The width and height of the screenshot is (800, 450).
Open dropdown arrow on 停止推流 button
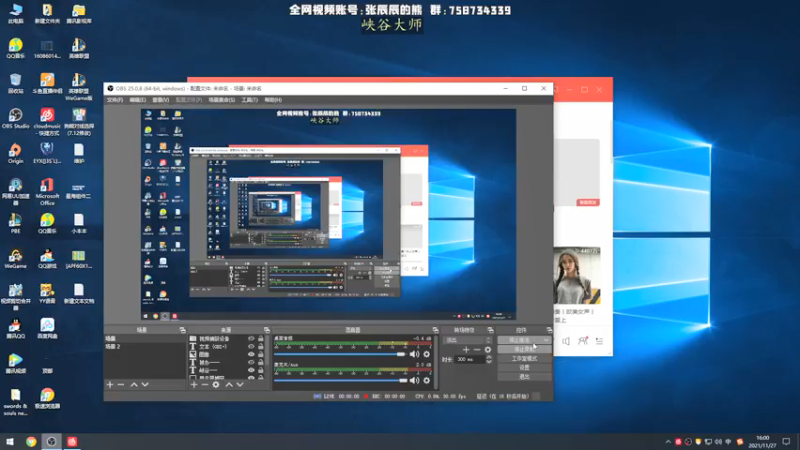(546, 340)
